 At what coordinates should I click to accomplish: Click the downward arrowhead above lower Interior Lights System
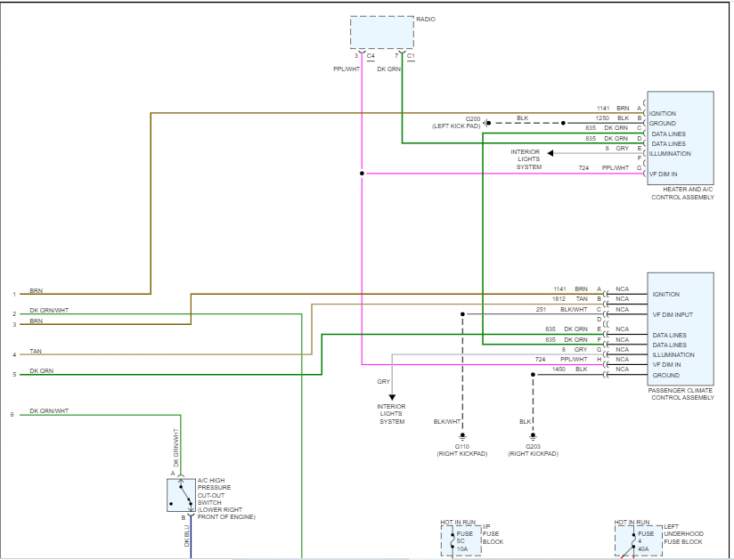(392, 398)
